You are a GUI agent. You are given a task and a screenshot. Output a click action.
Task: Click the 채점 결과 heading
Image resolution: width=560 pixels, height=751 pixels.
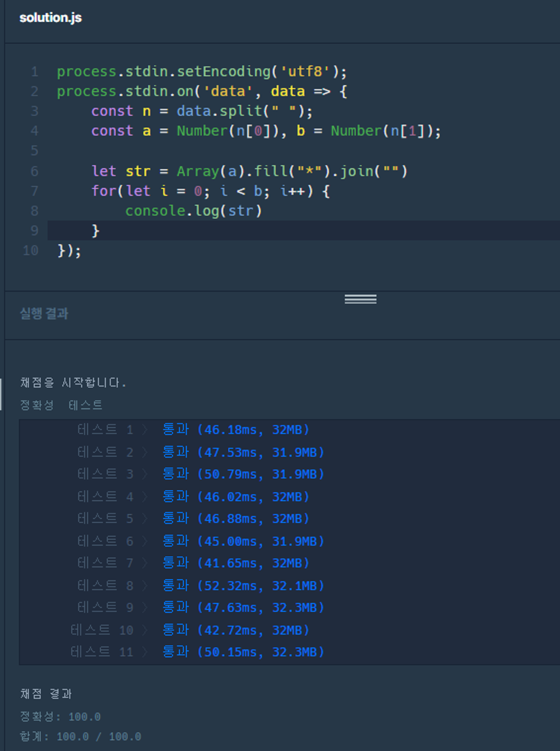(x=46, y=694)
